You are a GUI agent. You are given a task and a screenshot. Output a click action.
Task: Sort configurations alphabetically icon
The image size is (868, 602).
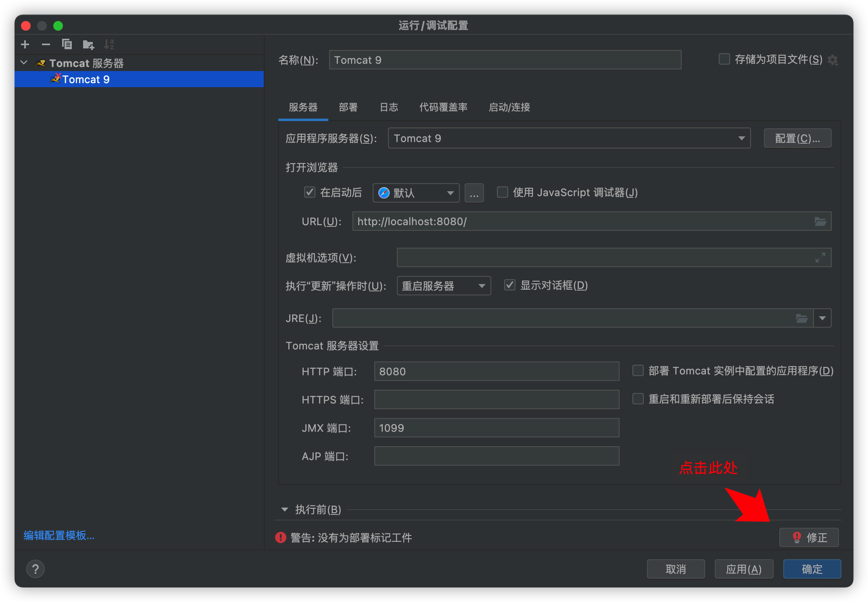pos(109,44)
